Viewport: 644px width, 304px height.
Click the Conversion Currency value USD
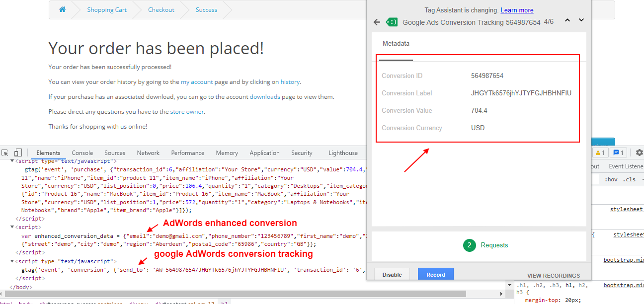(x=478, y=128)
